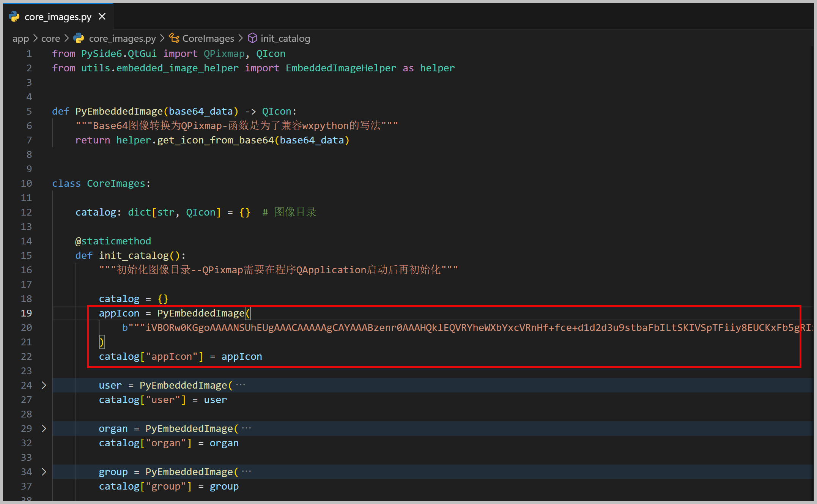Select the core_images.py tab

coord(58,17)
